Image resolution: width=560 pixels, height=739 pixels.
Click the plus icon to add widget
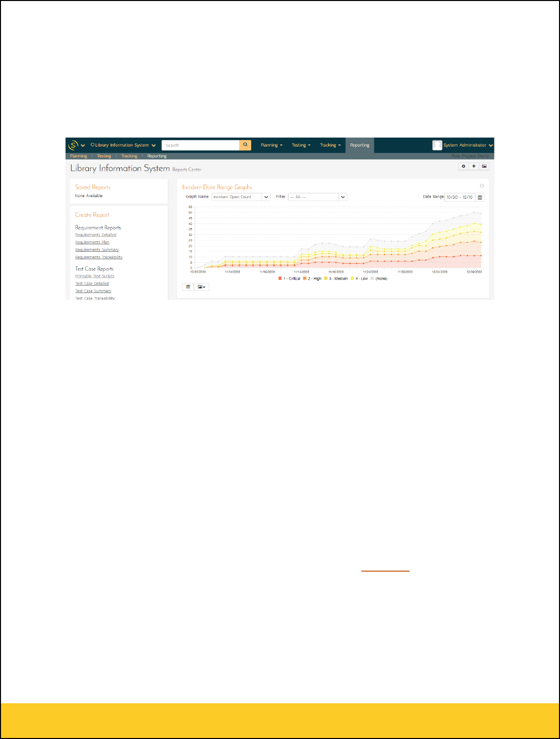point(474,166)
